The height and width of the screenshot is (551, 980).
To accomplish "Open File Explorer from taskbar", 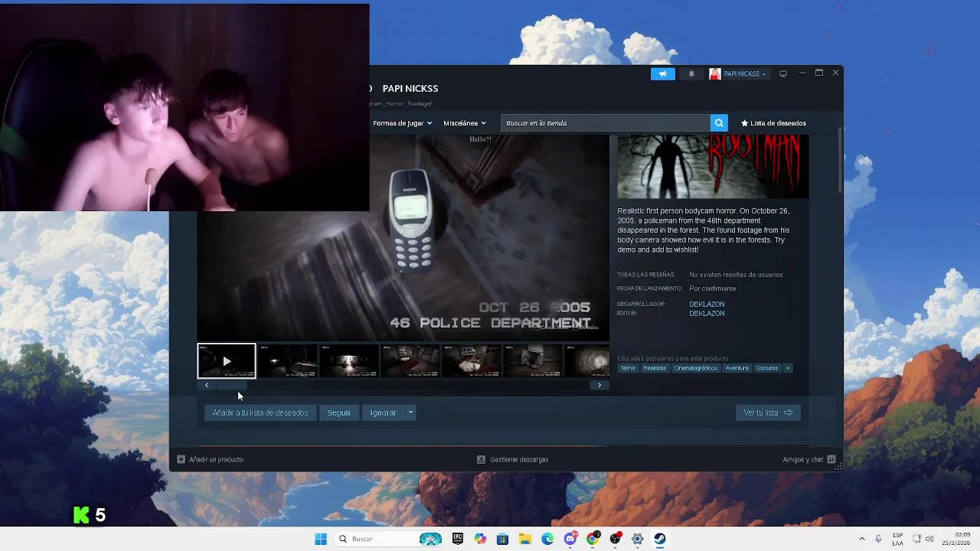I will [x=525, y=539].
